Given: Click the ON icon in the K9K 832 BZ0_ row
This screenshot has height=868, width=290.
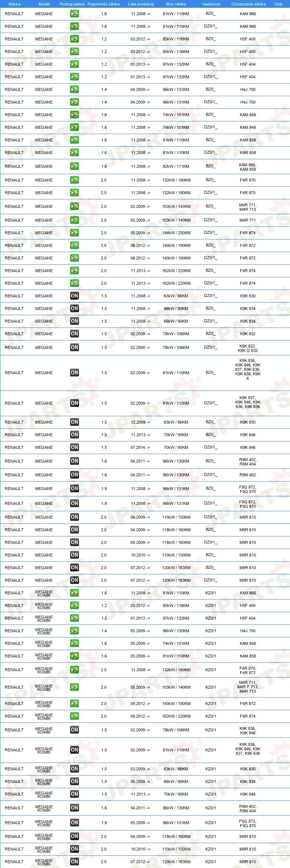Looking at the screenshot, I should (75, 334).
